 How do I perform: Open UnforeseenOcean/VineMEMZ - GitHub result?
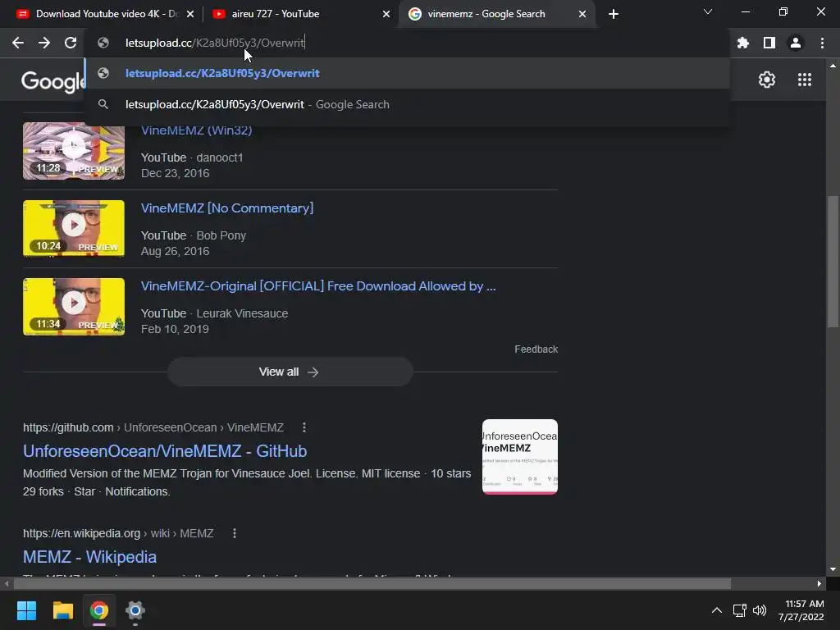click(x=165, y=451)
